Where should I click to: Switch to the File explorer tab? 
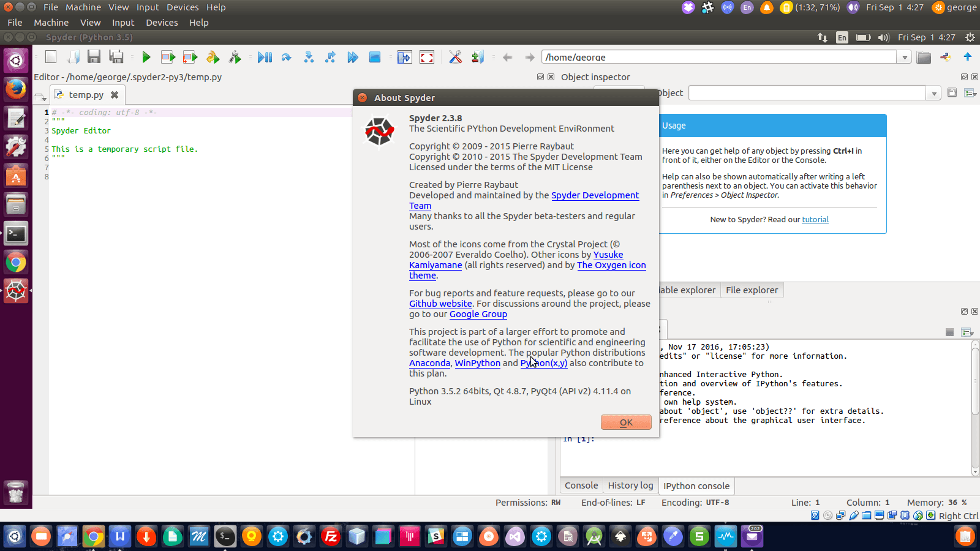tap(752, 290)
